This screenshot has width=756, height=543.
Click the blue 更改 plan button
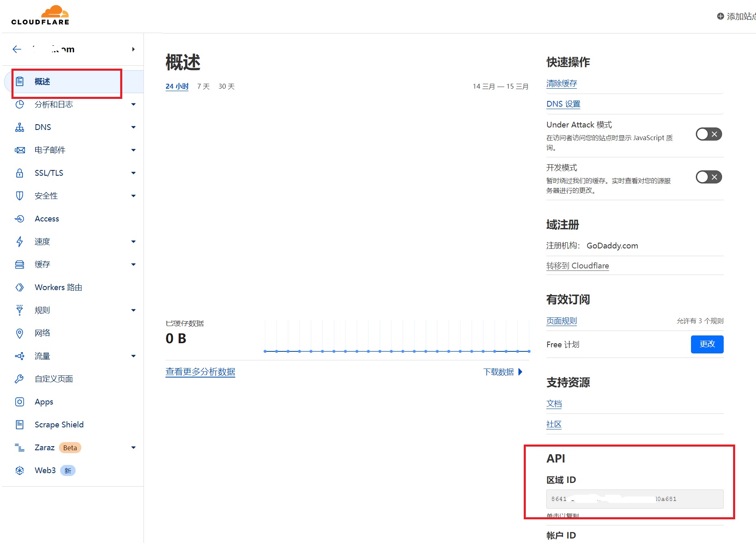point(707,344)
